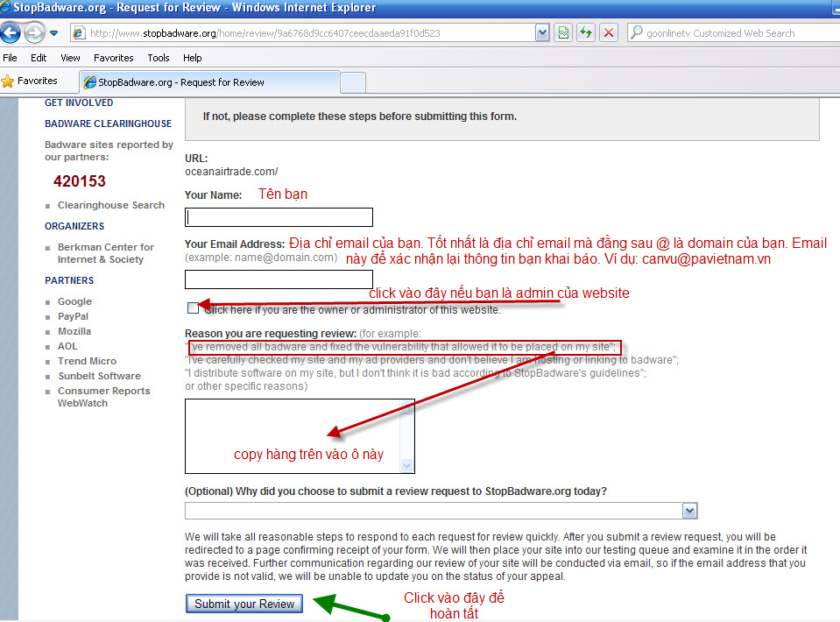
Task: Click the ORGANIZERS heading
Action: coord(74,226)
